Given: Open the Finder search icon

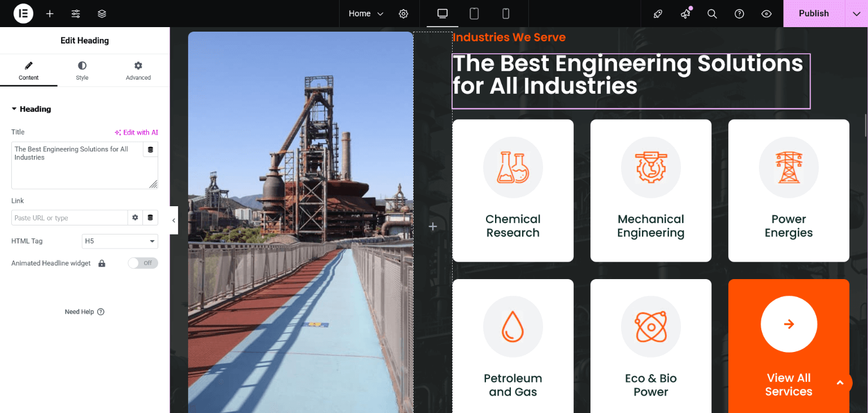Looking at the screenshot, I should 712,14.
